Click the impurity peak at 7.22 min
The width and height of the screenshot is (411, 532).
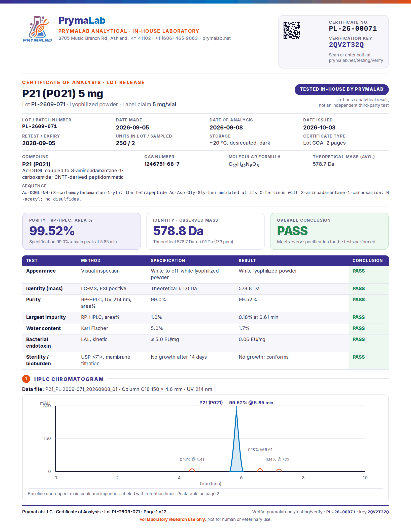click(279, 470)
